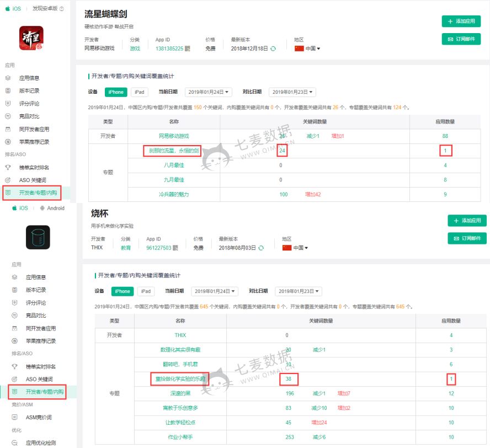Open 榜单实时排名 trophy icon in top sidebar
Viewport: 490px width, 448px height.
(8, 168)
